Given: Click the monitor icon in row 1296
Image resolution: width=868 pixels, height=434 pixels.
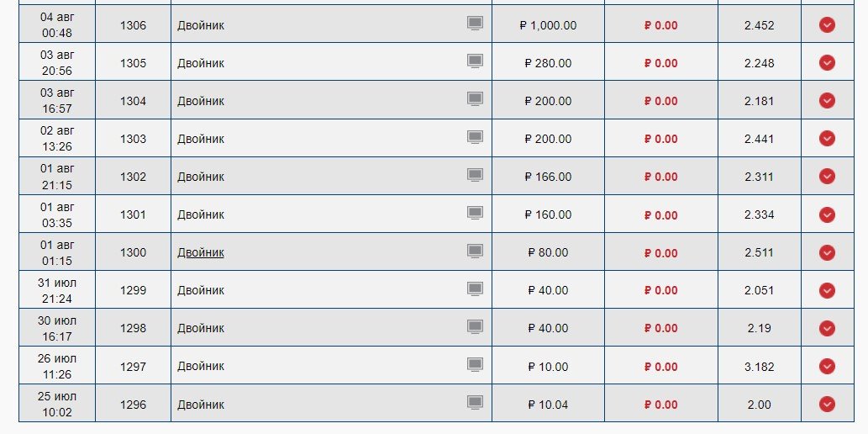Looking at the screenshot, I should tap(475, 403).
